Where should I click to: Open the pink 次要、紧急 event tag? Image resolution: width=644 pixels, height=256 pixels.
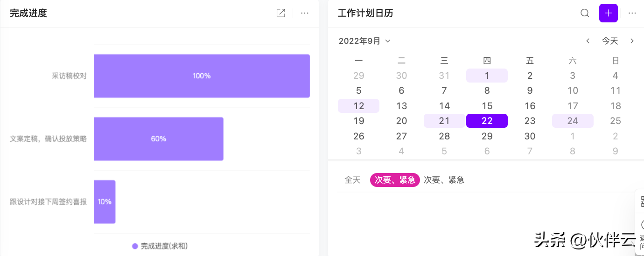tap(395, 180)
